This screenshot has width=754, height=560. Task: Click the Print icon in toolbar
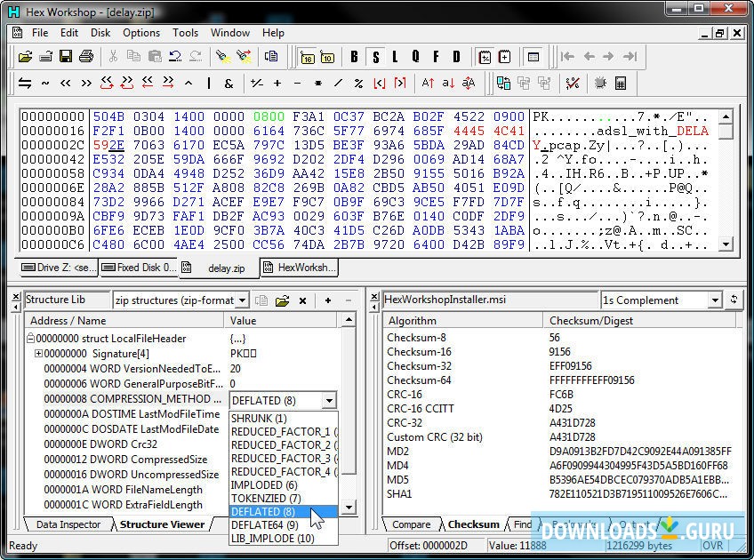[x=86, y=57]
